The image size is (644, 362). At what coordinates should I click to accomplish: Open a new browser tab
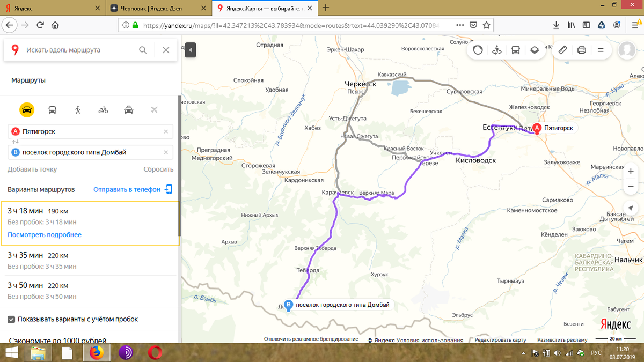coord(326,8)
